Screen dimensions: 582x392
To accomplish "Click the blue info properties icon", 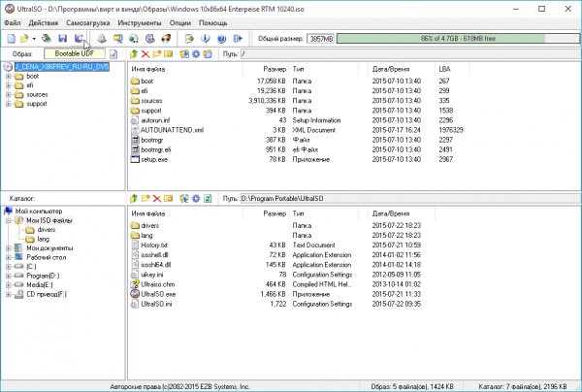I will tap(206, 39).
